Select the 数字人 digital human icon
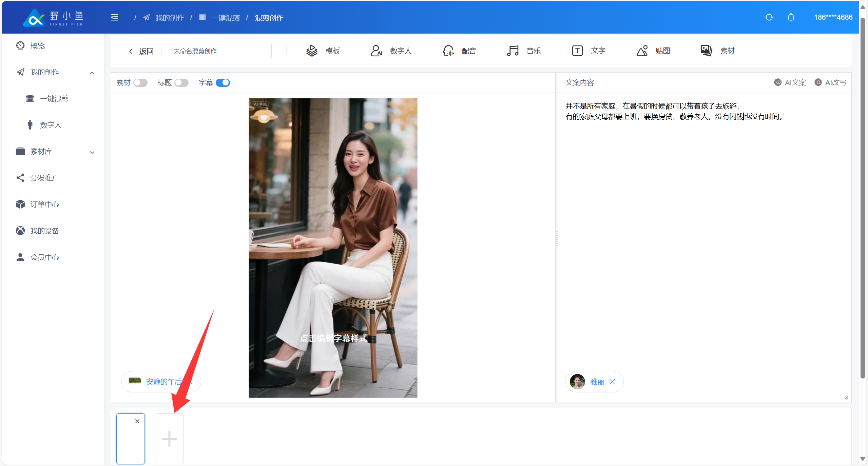 (376, 51)
